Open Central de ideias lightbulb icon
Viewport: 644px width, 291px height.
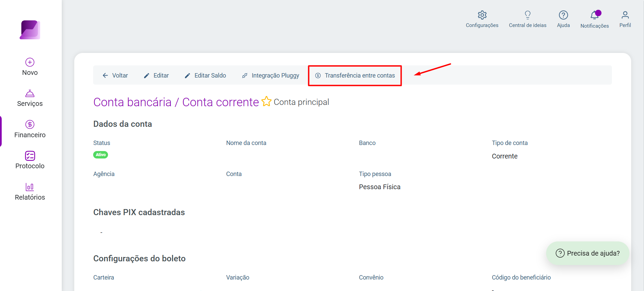tap(528, 15)
